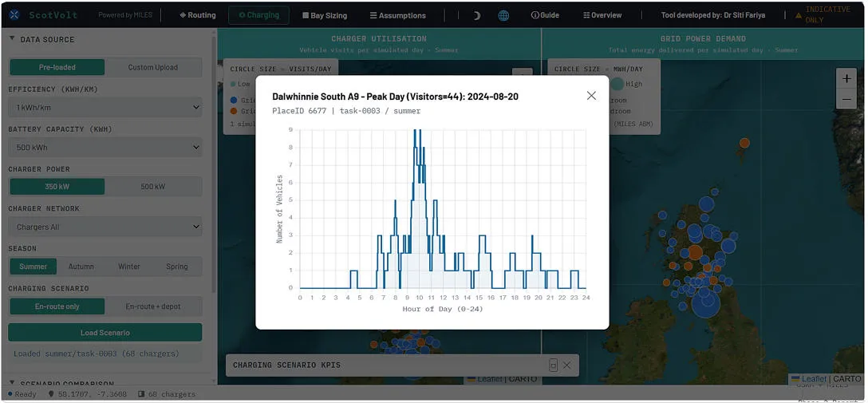Collapse the Data Source section

42,39
